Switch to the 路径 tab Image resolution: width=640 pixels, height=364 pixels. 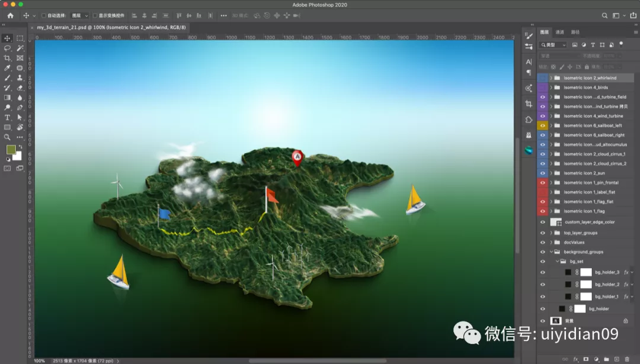click(x=575, y=32)
